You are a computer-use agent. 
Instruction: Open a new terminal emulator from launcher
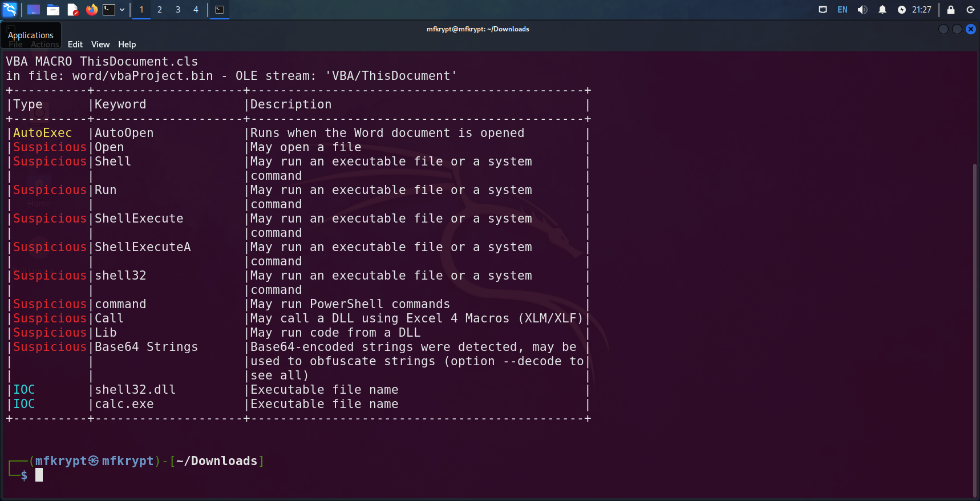coord(109,10)
